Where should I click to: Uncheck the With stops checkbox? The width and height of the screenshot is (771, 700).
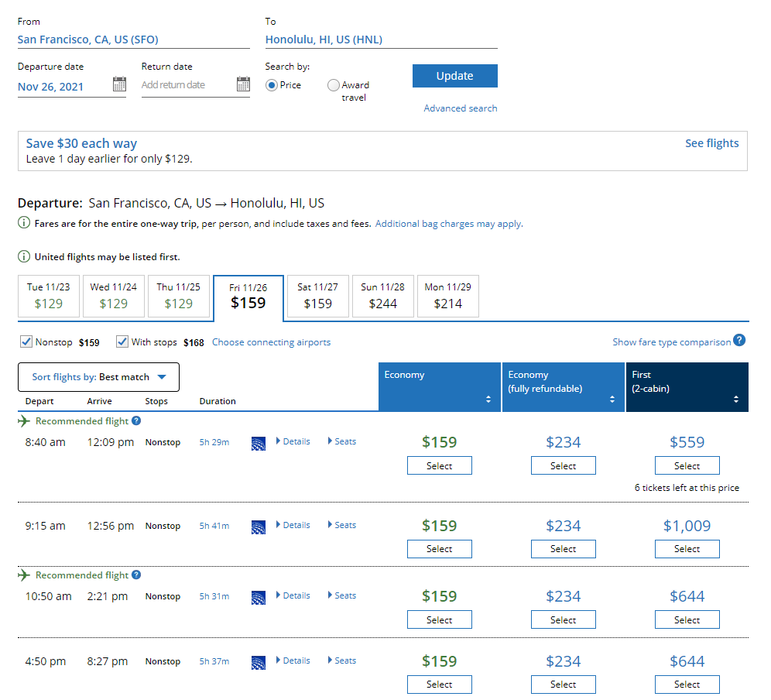[122, 341]
